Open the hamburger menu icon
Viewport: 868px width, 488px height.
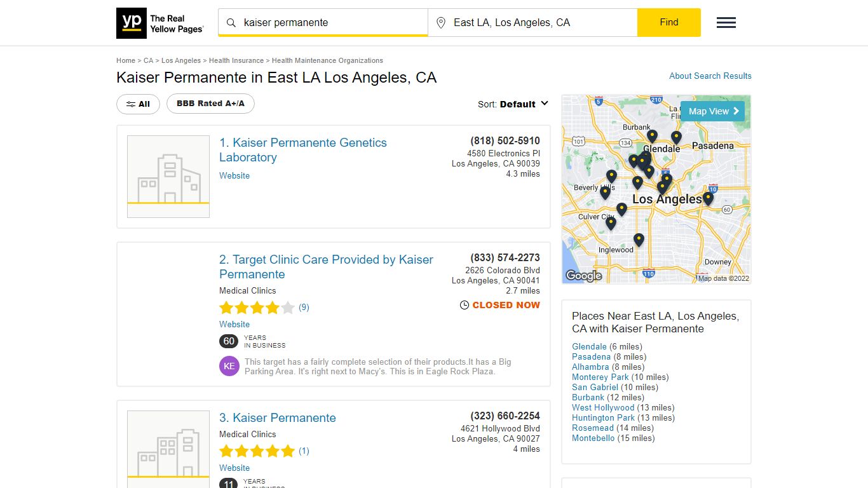click(726, 23)
